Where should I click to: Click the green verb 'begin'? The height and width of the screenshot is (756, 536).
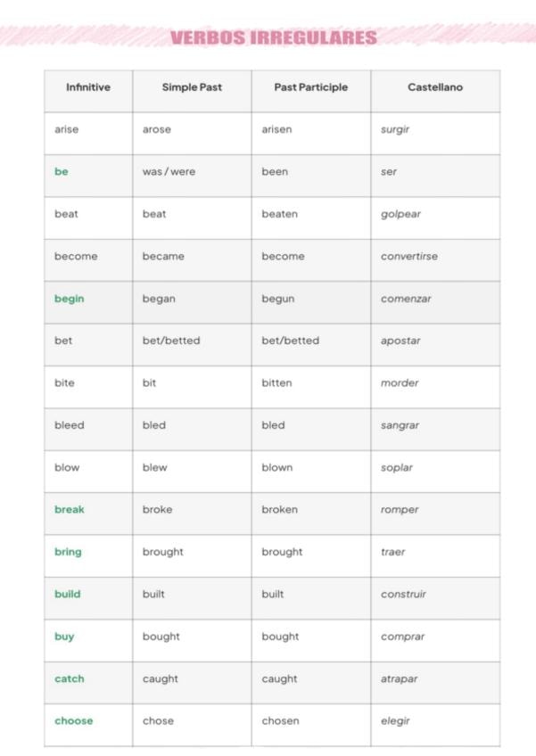[69, 299]
